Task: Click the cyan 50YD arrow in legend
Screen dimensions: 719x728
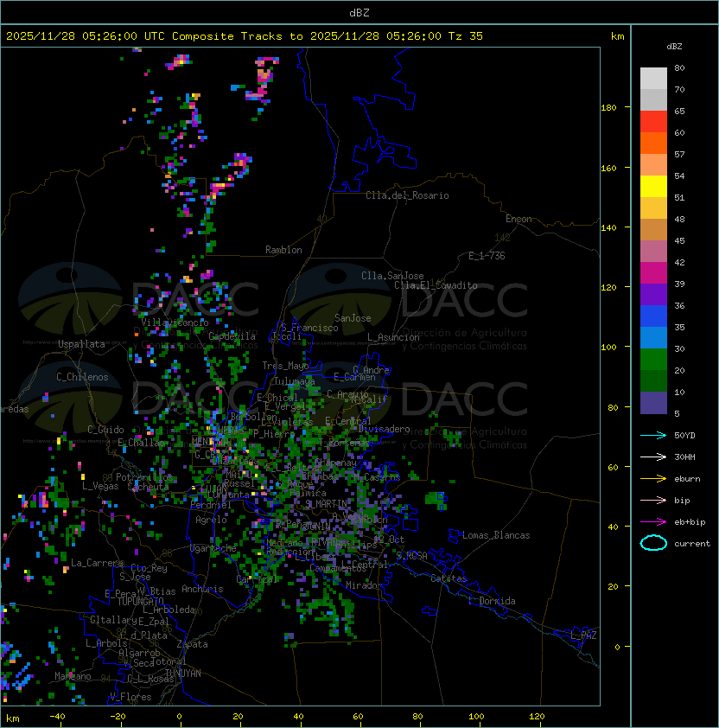Action: [653, 436]
